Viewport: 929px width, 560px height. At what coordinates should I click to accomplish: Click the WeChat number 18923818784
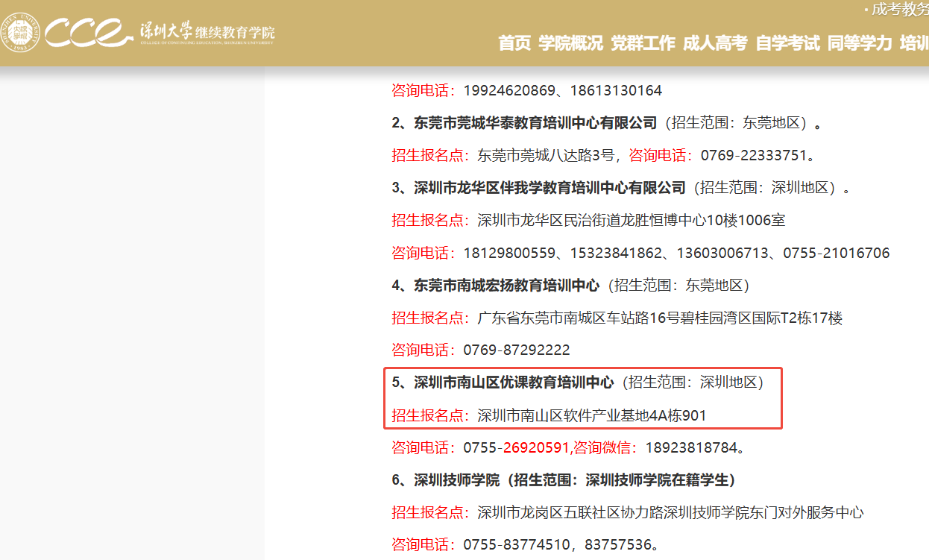693,448
